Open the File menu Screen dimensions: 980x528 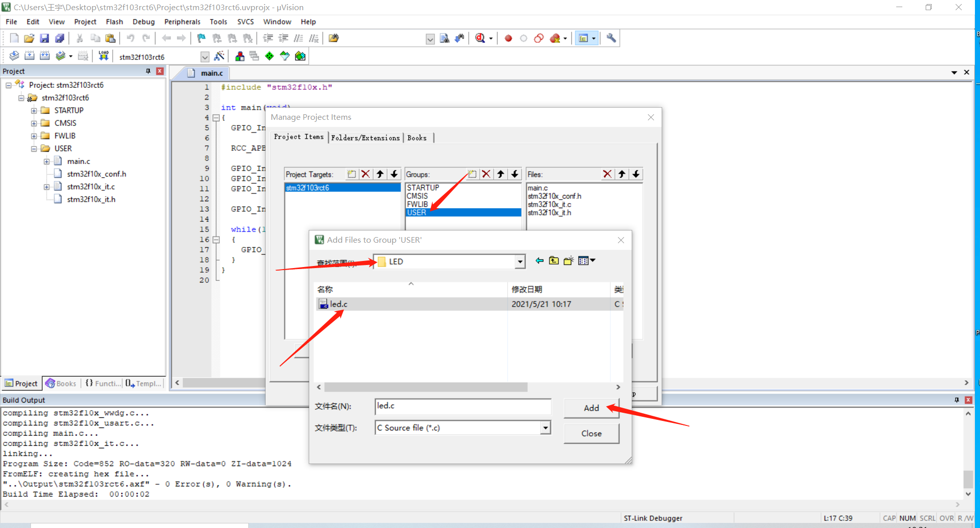(11, 22)
